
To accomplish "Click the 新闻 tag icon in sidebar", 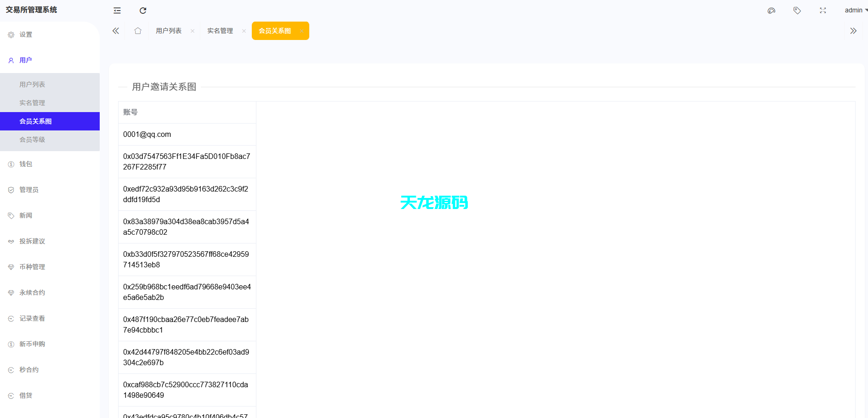I will (x=11, y=215).
